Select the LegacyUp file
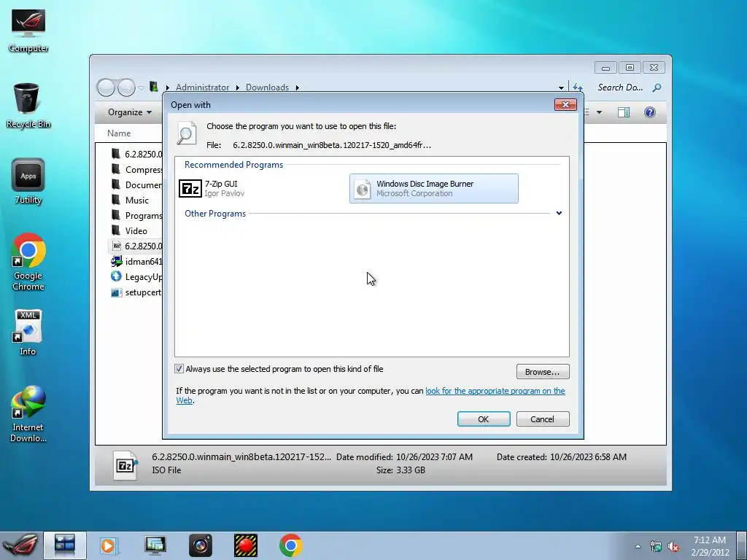 [x=136, y=276]
